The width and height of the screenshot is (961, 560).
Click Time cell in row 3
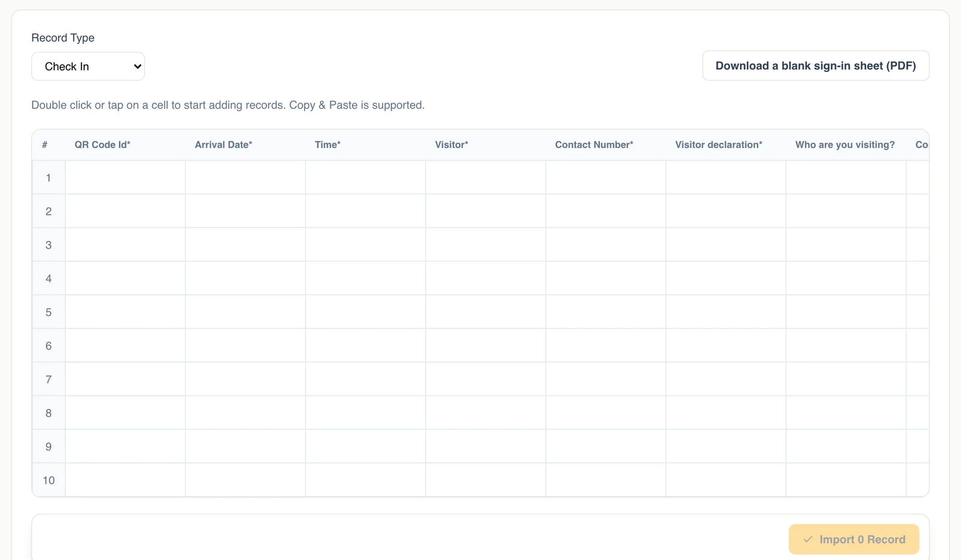coord(366,245)
